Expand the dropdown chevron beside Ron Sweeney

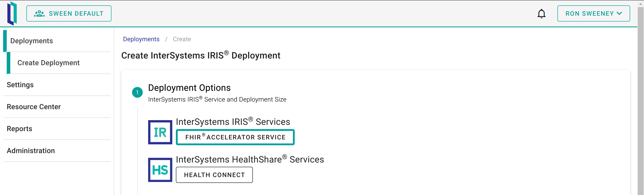619,13
